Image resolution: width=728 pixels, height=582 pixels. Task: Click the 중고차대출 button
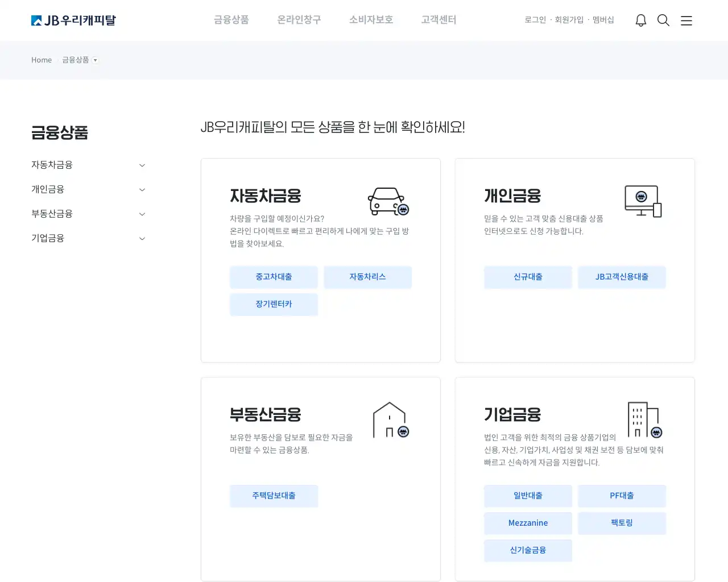click(274, 277)
